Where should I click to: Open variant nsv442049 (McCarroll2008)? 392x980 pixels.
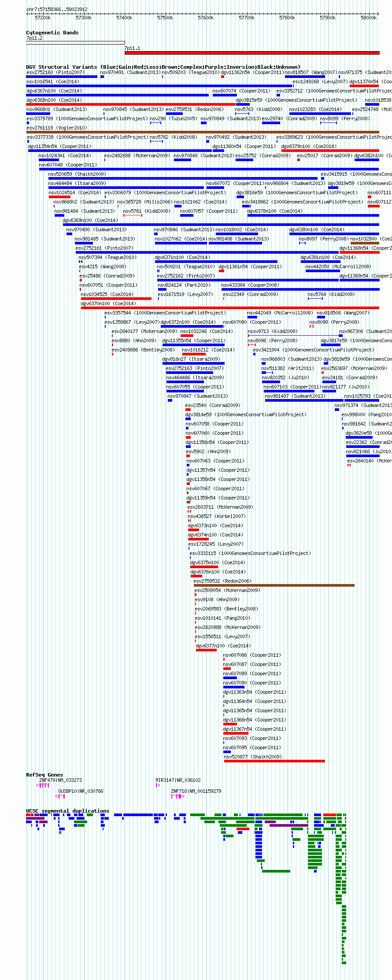pos(280,313)
